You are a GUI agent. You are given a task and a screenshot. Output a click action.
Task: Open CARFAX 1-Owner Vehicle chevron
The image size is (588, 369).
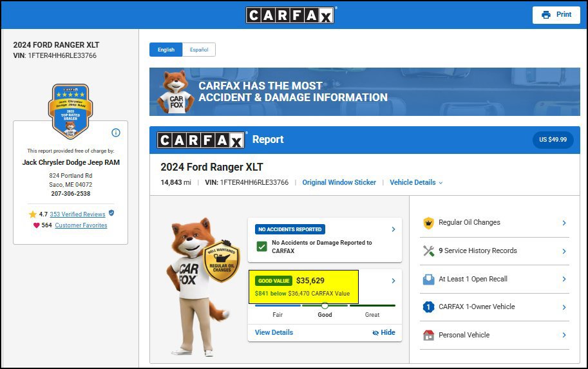point(564,307)
